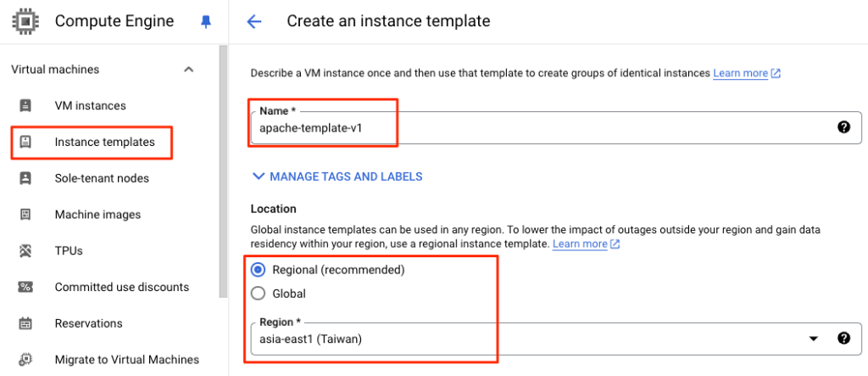The width and height of the screenshot is (868, 376).
Task: Go back with the blue arrow icon
Action: 254,21
